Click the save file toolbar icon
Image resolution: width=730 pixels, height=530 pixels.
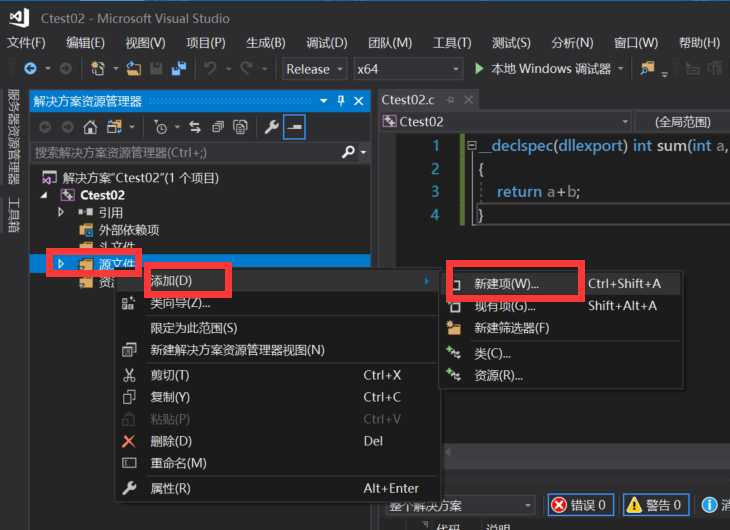[x=156, y=69]
